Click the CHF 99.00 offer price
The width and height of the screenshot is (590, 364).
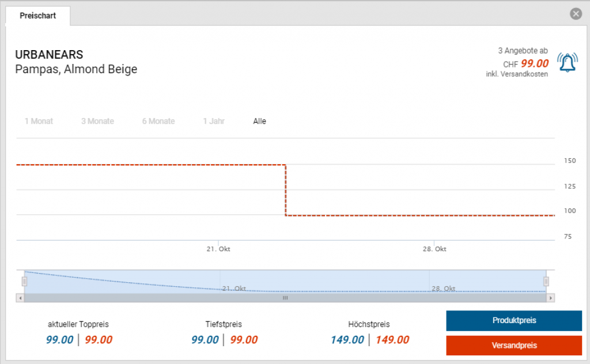(x=534, y=64)
